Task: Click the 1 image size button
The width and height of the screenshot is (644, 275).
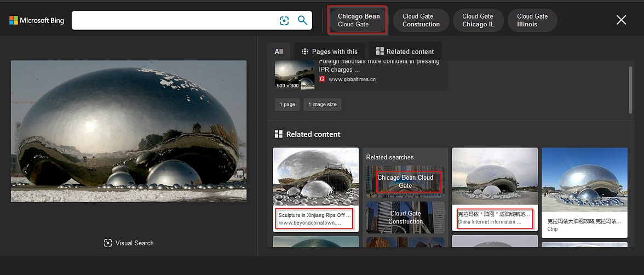Action: pos(323,105)
